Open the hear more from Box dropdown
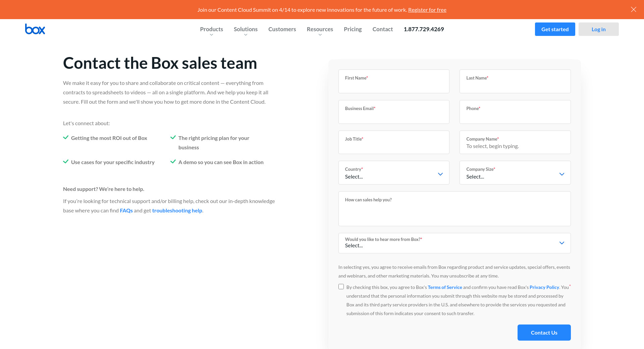The height and width of the screenshot is (349, 644). coord(454,243)
